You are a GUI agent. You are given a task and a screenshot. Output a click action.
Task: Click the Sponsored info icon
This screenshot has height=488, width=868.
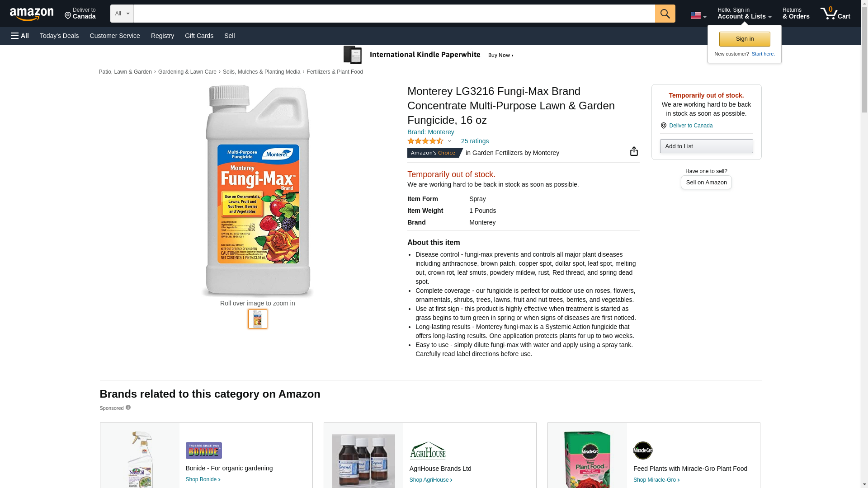[x=128, y=408]
